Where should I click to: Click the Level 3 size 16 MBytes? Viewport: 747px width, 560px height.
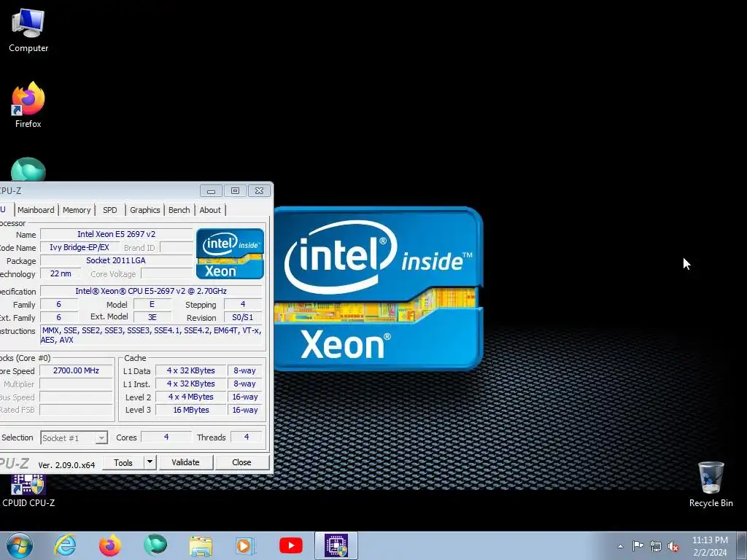pos(190,410)
